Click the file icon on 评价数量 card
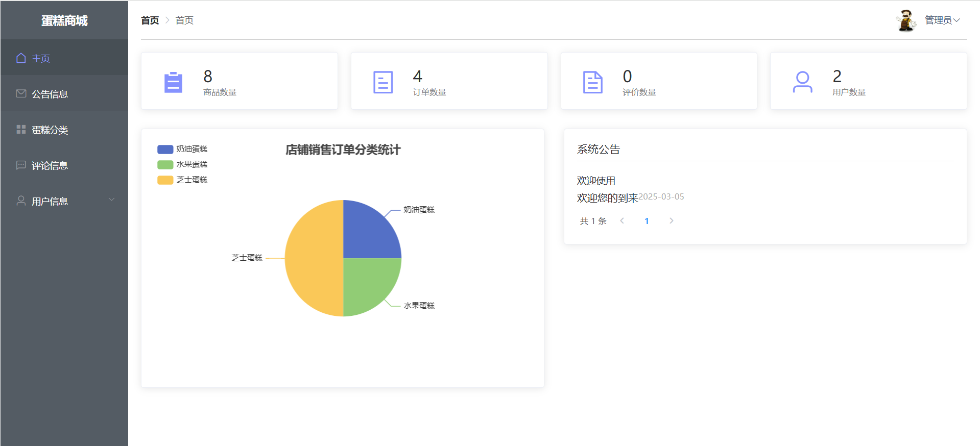The width and height of the screenshot is (980, 446). 593,82
